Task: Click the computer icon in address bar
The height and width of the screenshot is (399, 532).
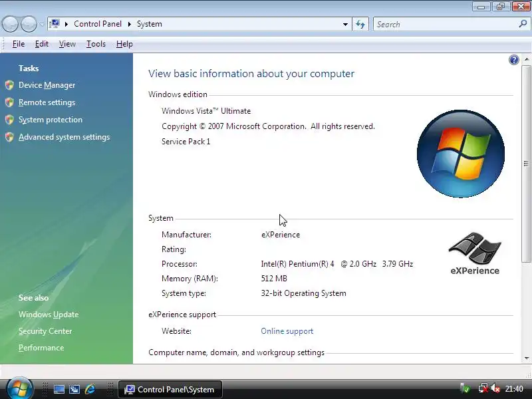Action: point(55,24)
